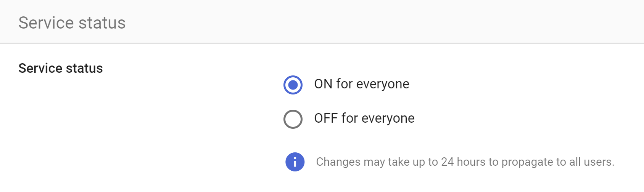Click the light gray header bar area
Viewport: 644px width, 192px height.
(322, 22)
